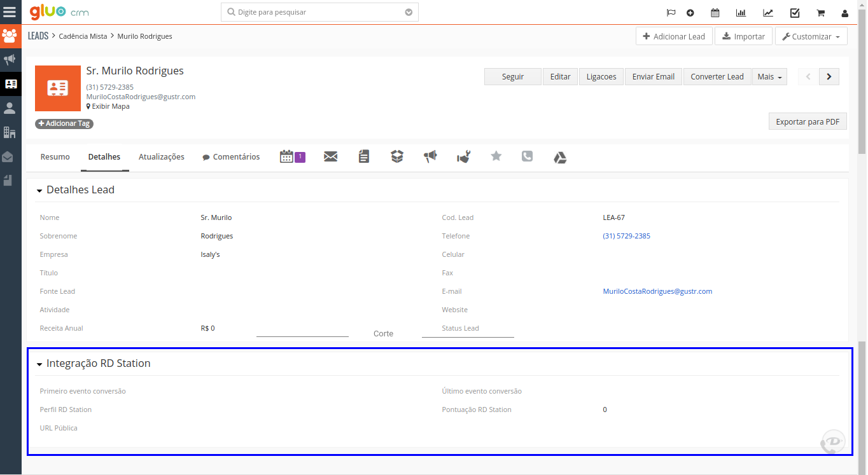This screenshot has width=868, height=475.
Task: Click the header email MuriloCostaRodrigues@gustr.com
Action: (141, 97)
